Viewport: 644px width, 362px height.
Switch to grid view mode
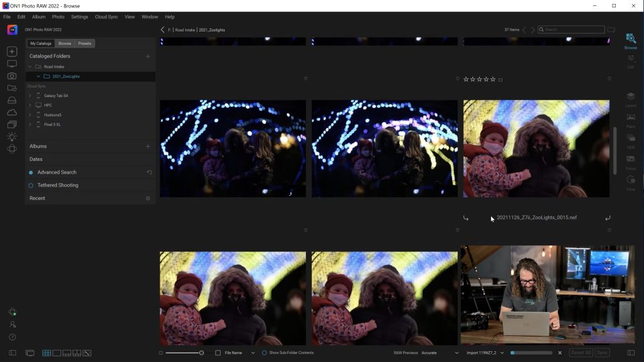46,353
